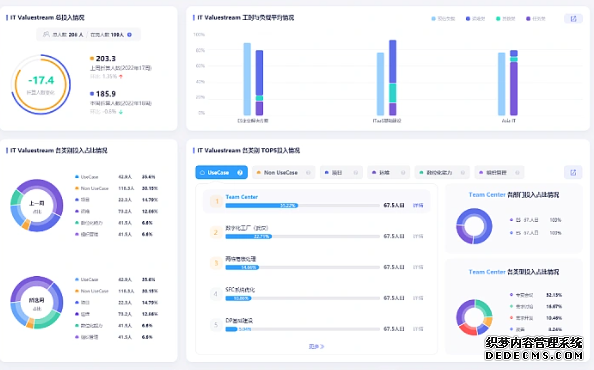The height and width of the screenshot is (370, 594).
Task: Click rank 5 badge of DP row
Action: pyautogui.click(x=216, y=325)
